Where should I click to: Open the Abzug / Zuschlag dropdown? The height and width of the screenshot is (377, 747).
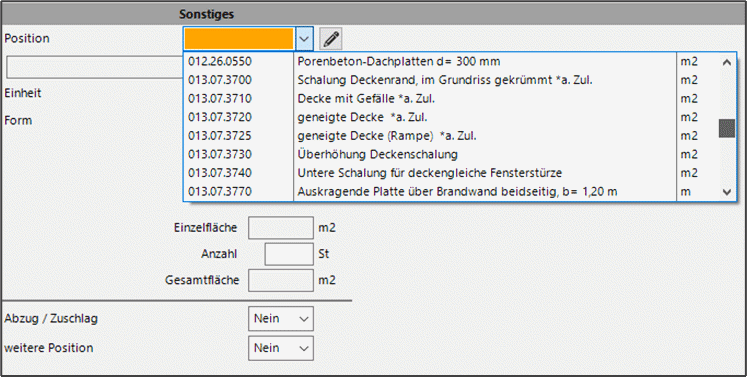click(281, 318)
